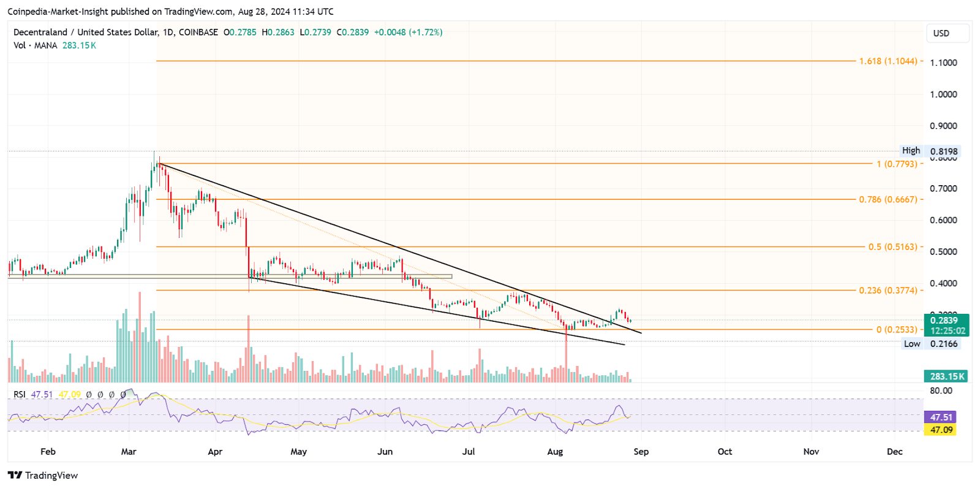Click the RSI value tag 47.51

941,417
